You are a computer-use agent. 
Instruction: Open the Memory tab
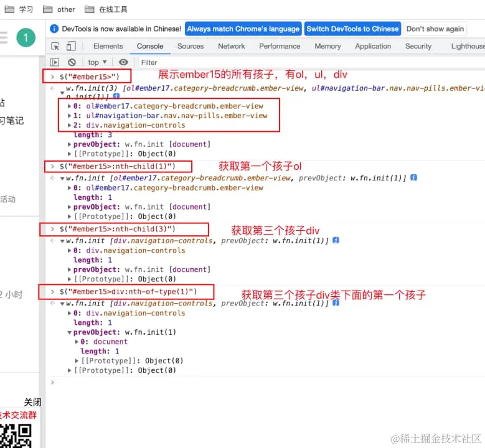pyautogui.click(x=327, y=46)
